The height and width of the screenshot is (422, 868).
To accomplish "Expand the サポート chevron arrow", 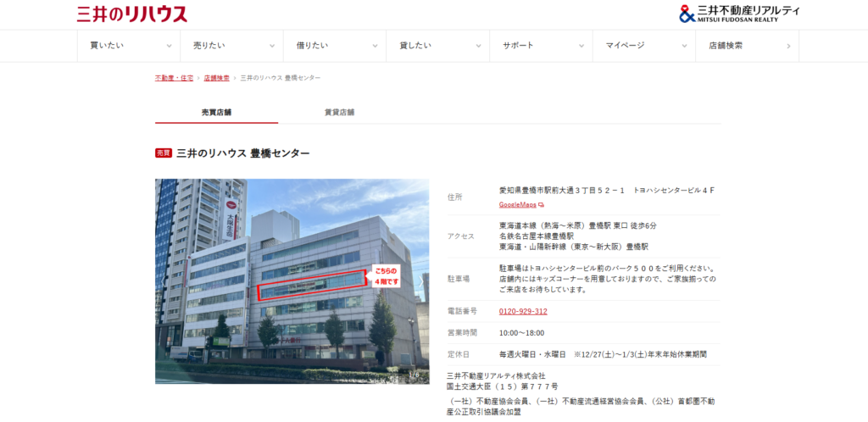I will click(581, 47).
